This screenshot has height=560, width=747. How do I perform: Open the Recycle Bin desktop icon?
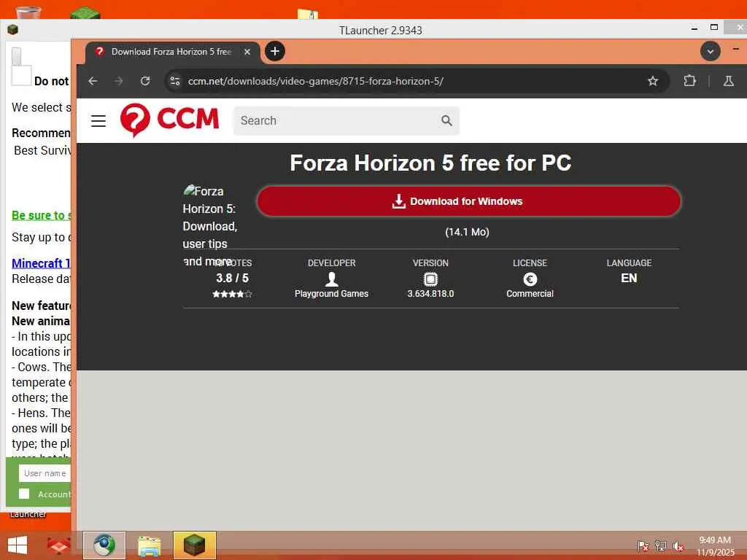pos(28,12)
